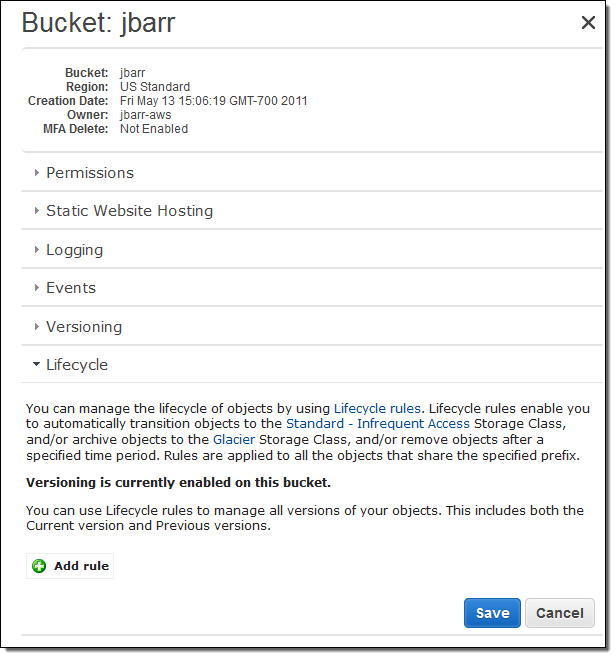This screenshot has height=658, width=616.
Task: Save the bucket lifecycle settings
Action: click(x=492, y=613)
